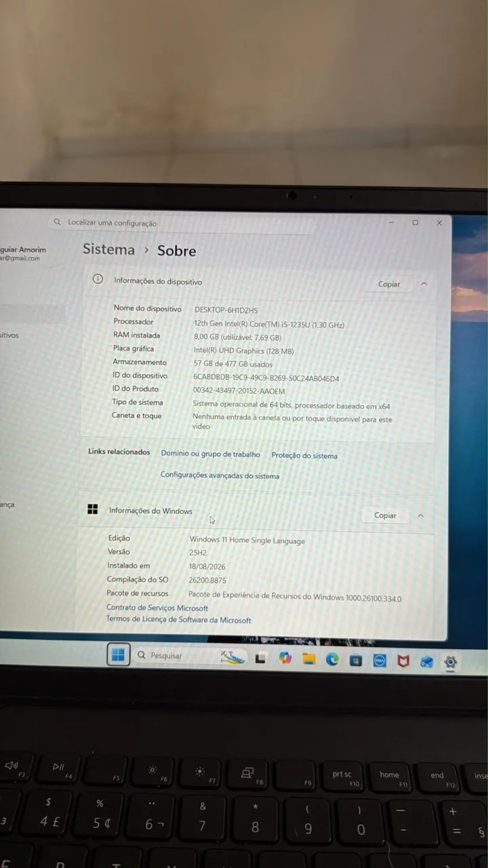
Task: Launch Microsoft Copilot from the taskbar
Action: (x=285, y=658)
